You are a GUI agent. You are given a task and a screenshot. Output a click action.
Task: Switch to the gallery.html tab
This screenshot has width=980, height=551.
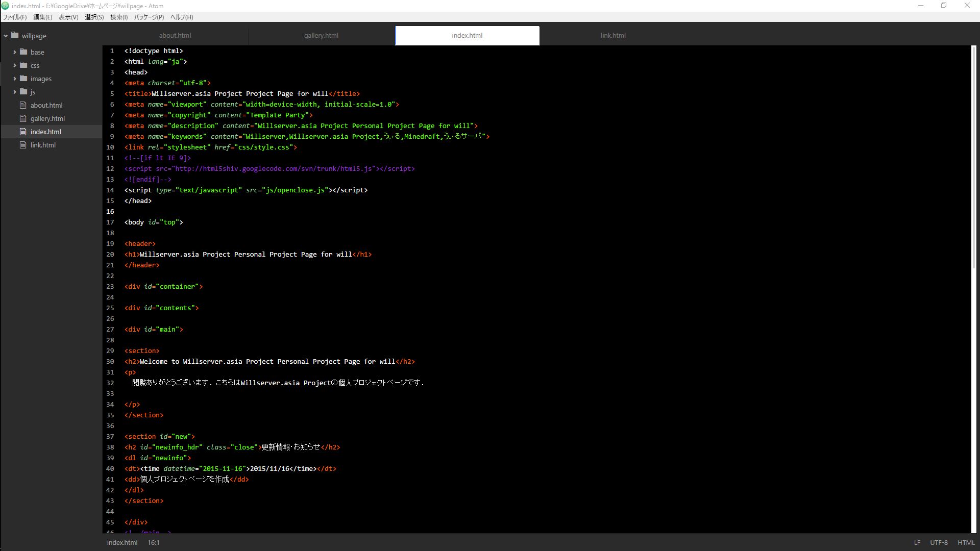pos(321,36)
